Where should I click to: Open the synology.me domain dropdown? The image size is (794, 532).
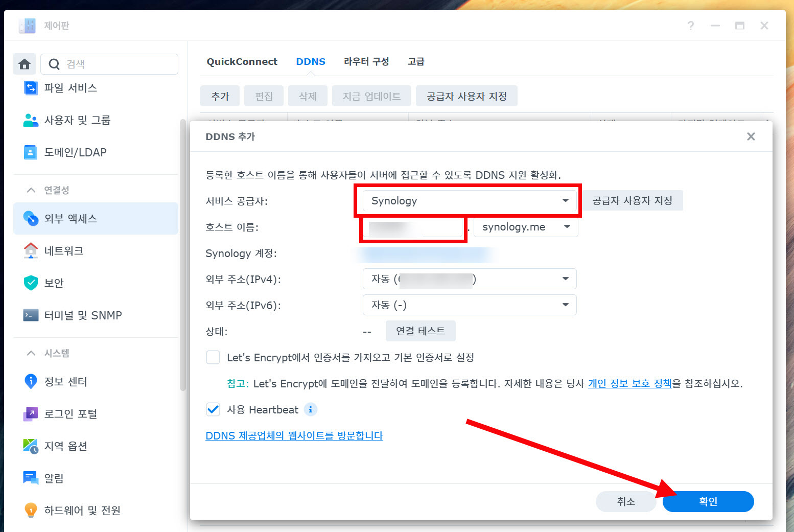pos(526,227)
